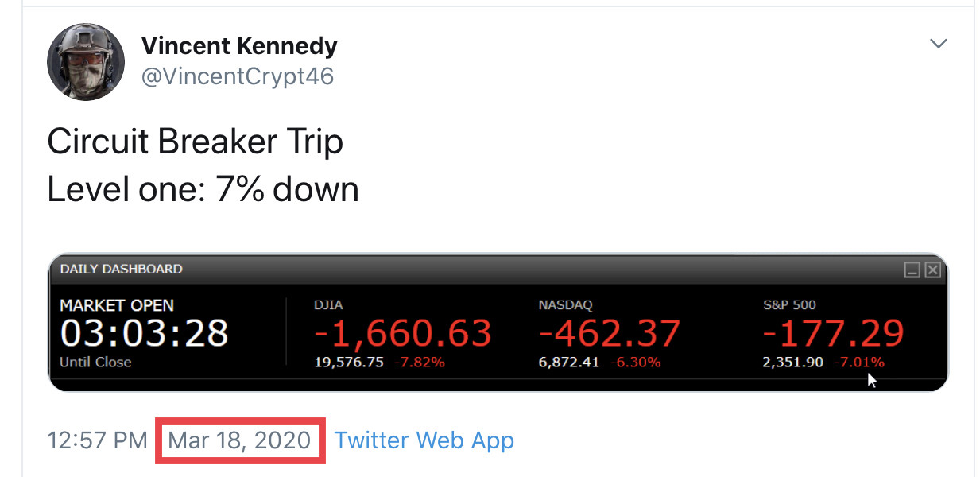Click the NASDAQ -462.37 change figure
The width and height of the screenshot is (980, 477).
pyautogui.click(x=610, y=333)
